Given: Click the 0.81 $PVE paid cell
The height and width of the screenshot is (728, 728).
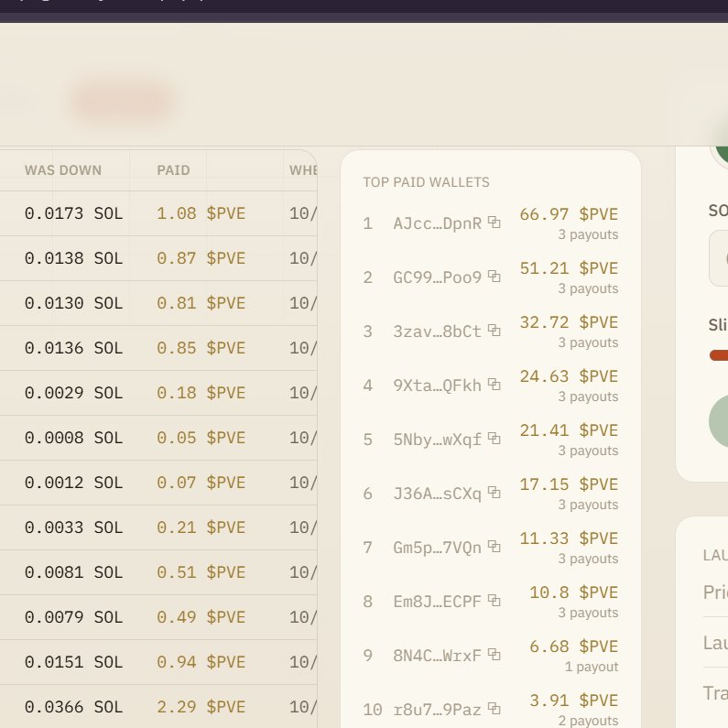Looking at the screenshot, I should point(201,303).
